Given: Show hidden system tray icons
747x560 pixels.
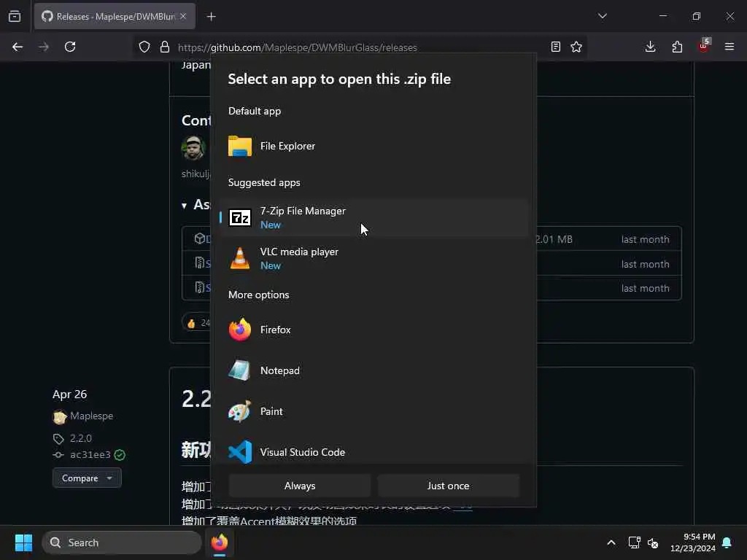Looking at the screenshot, I should [x=611, y=542].
